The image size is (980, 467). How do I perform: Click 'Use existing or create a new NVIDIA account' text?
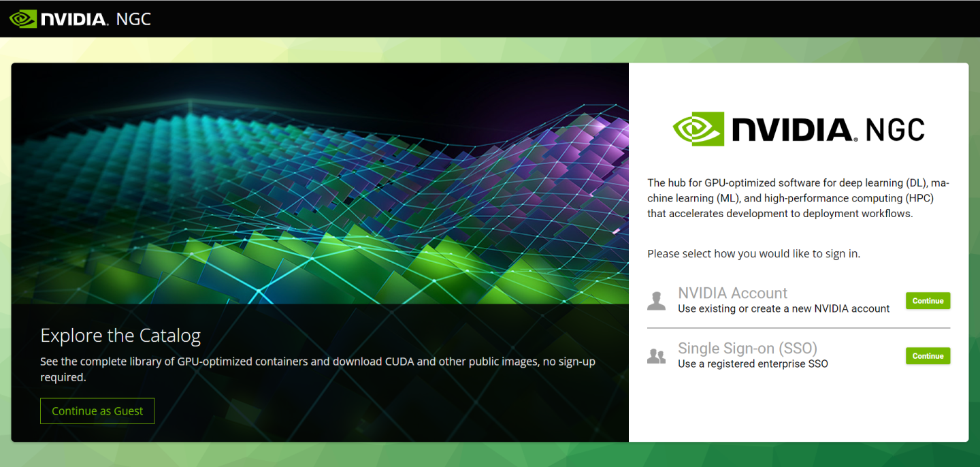[x=783, y=309]
